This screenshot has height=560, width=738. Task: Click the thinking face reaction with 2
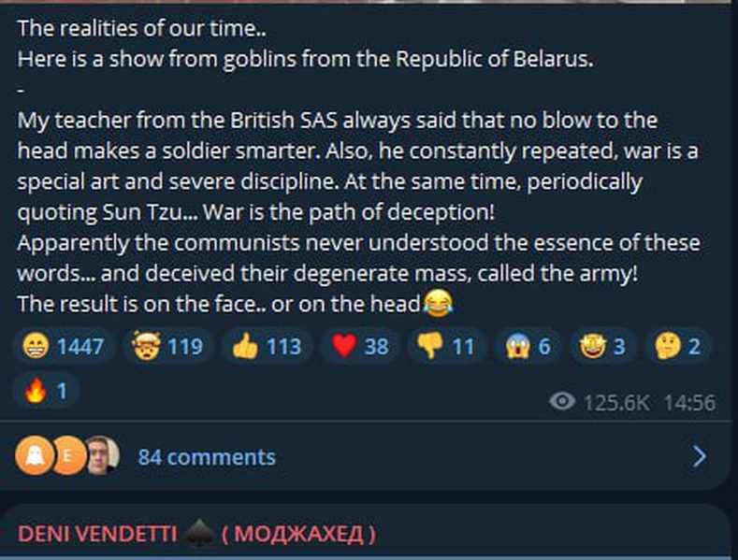[x=679, y=347]
